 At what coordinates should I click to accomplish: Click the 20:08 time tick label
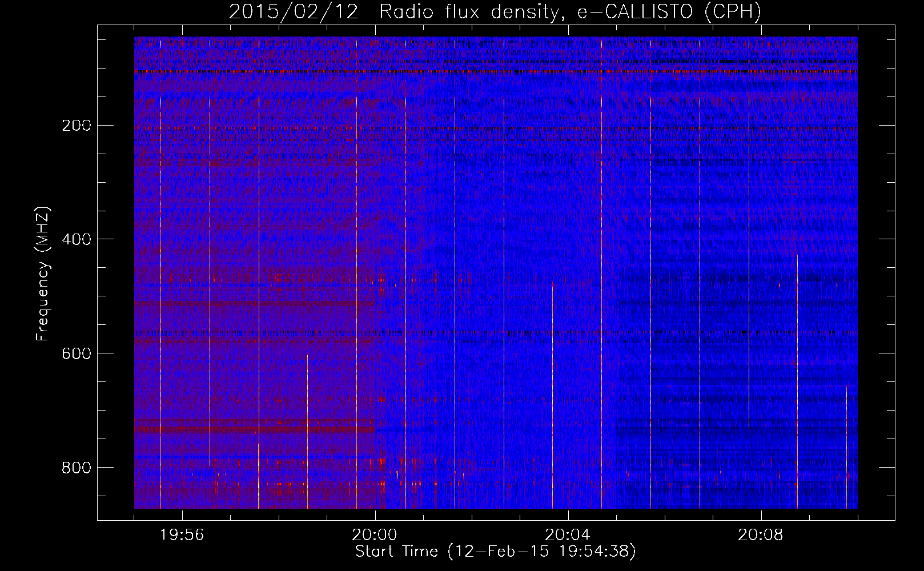pos(761,535)
